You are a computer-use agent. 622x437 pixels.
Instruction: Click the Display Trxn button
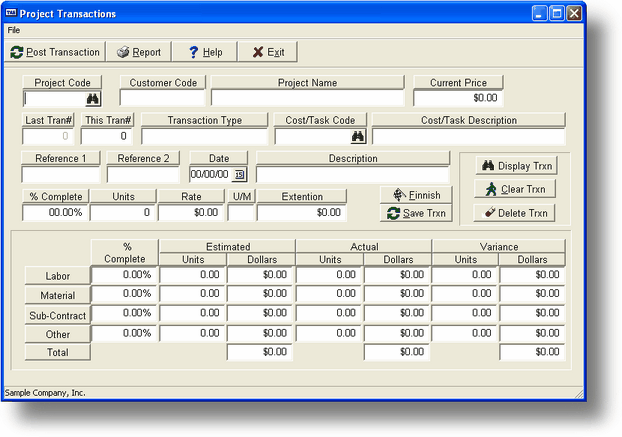(x=516, y=166)
